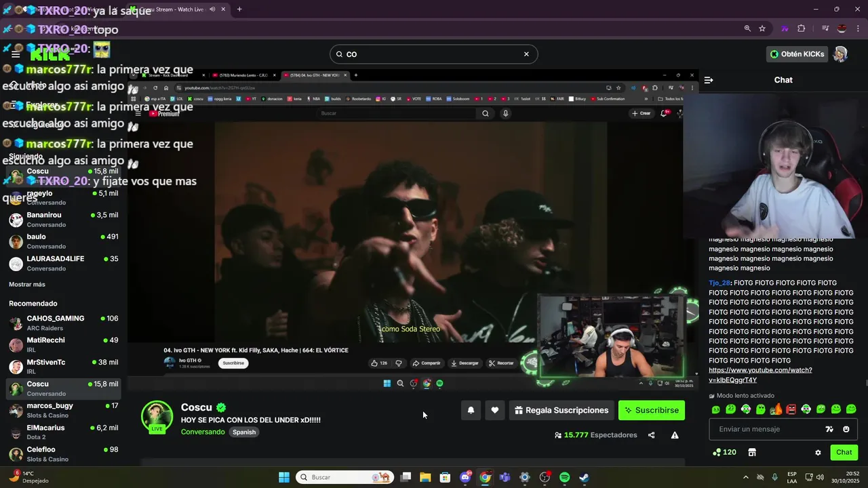Open Windows Start menu
Image resolution: width=868 pixels, height=488 pixels.
(284, 477)
